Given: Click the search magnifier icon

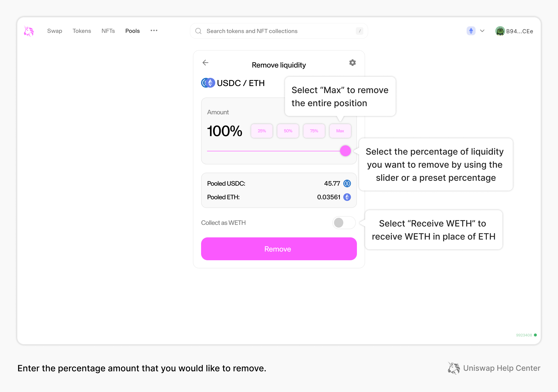Looking at the screenshot, I should [198, 31].
